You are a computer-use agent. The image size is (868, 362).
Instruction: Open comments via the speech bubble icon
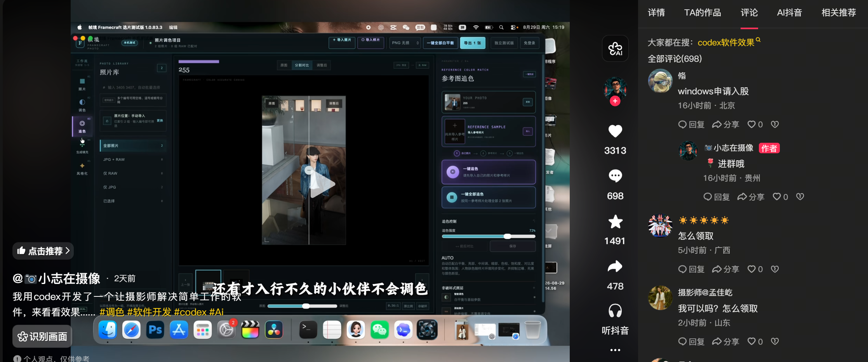615,176
